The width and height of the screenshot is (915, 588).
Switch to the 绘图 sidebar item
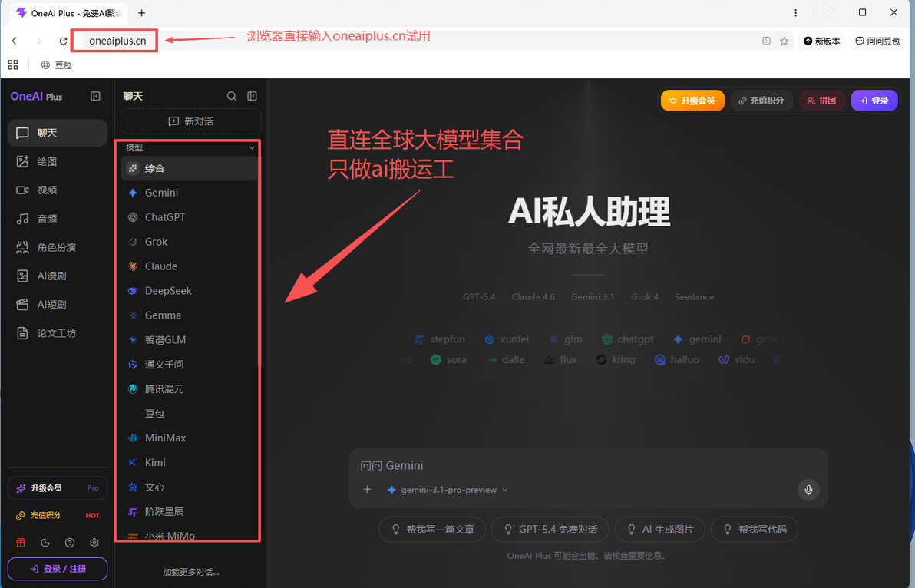57,161
